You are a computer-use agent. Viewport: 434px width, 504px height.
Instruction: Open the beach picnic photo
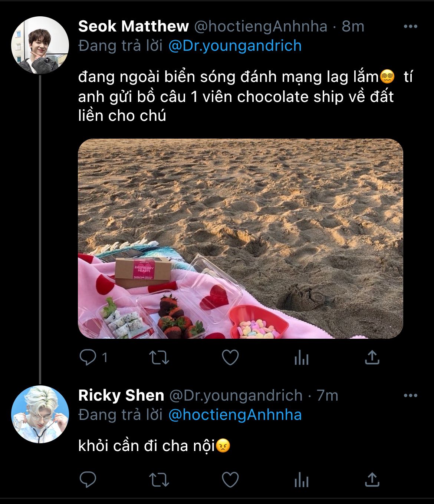240,239
